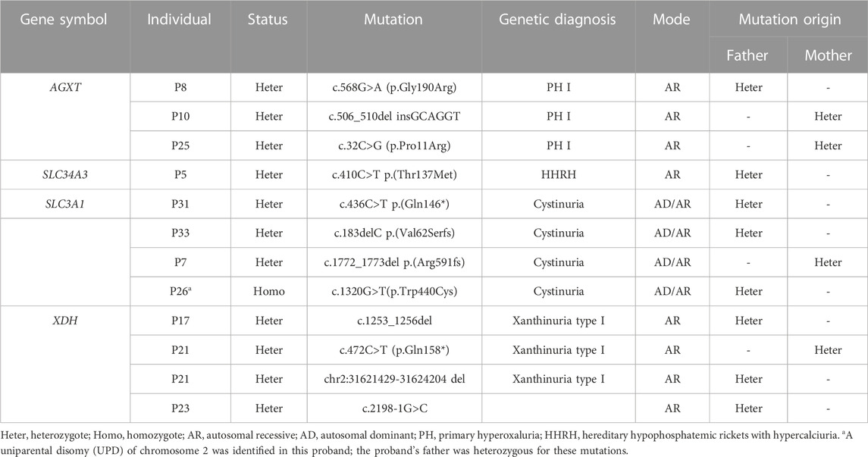Select individual P26 with footnote a
Viewport: 868px width, 457px height.
180,292
